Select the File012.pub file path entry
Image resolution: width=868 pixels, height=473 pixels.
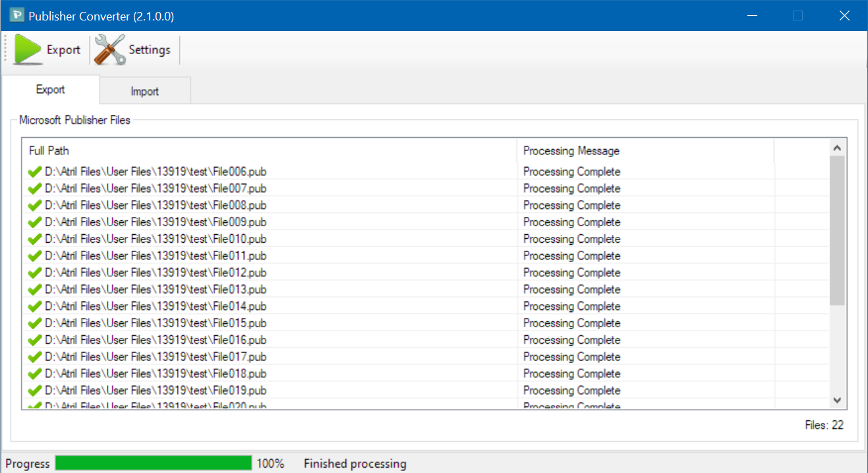pos(156,273)
